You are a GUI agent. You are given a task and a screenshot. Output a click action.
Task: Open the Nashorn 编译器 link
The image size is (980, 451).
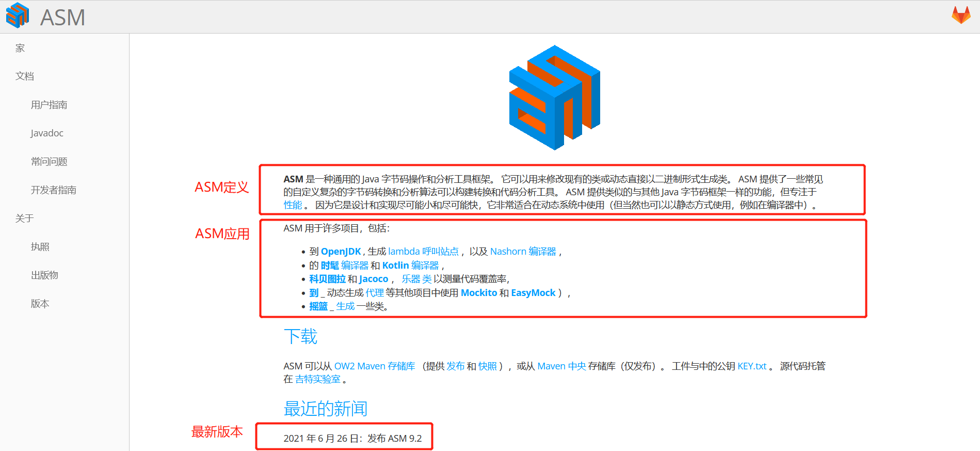pyautogui.click(x=523, y=252)
